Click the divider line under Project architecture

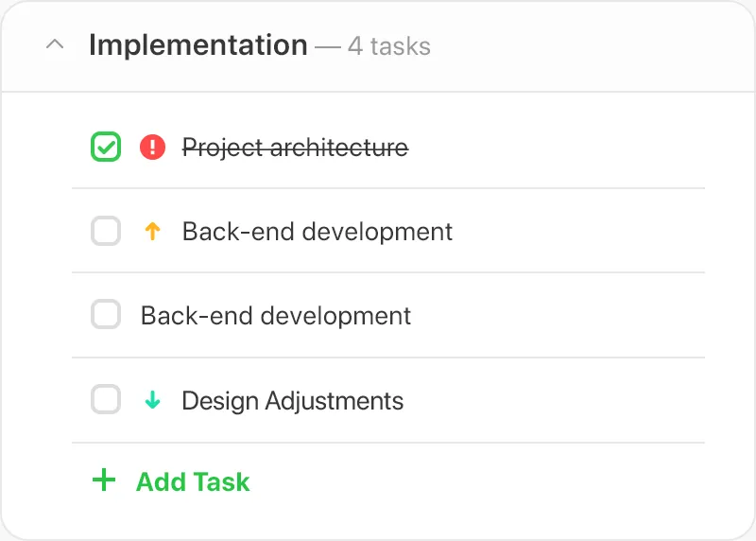pyautogui.click(x=388, y=188)
